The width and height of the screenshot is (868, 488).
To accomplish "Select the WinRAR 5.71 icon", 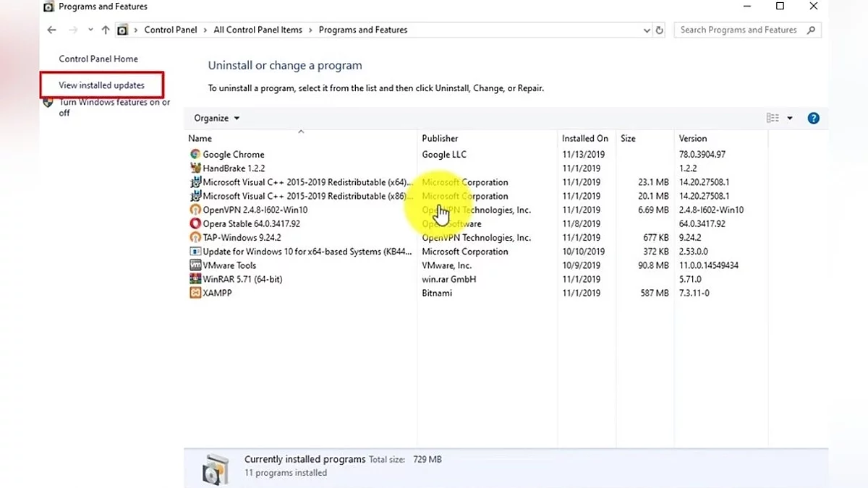I will 195,279.
